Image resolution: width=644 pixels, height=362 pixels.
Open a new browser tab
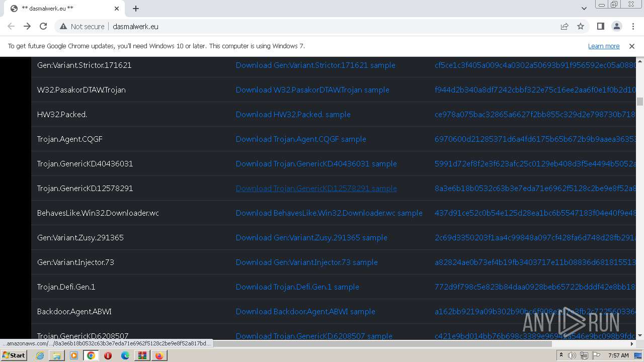136,9
